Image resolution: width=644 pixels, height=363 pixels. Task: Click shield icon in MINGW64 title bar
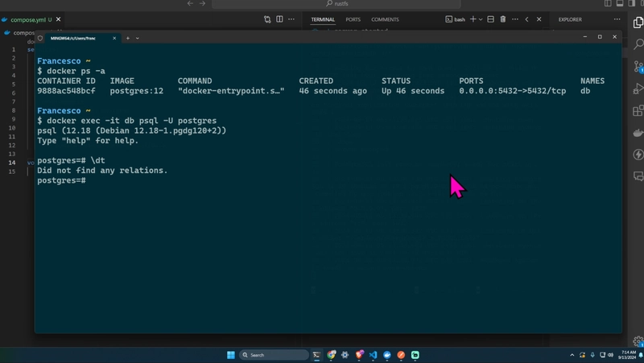point(40,38)
